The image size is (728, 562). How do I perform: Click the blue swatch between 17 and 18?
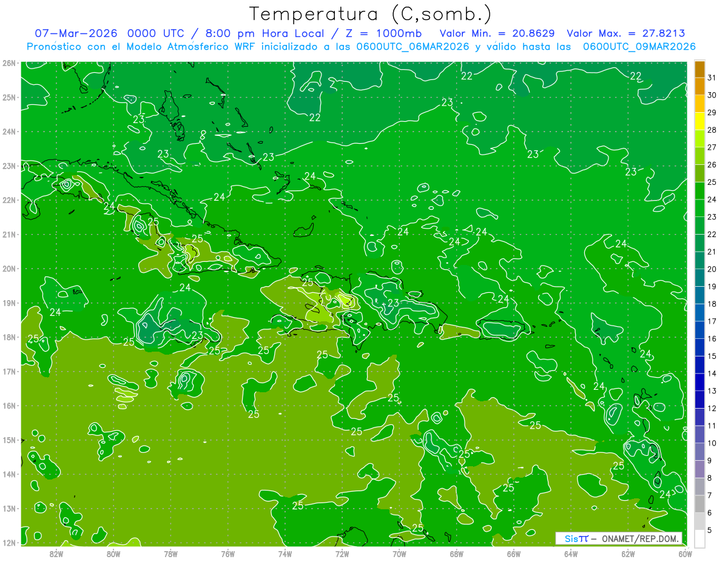(x=699, y=313)
